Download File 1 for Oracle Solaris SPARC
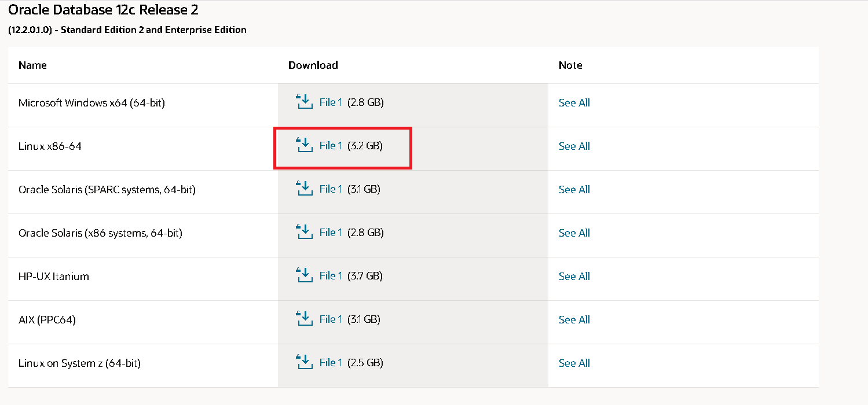 tap(331, 189)
